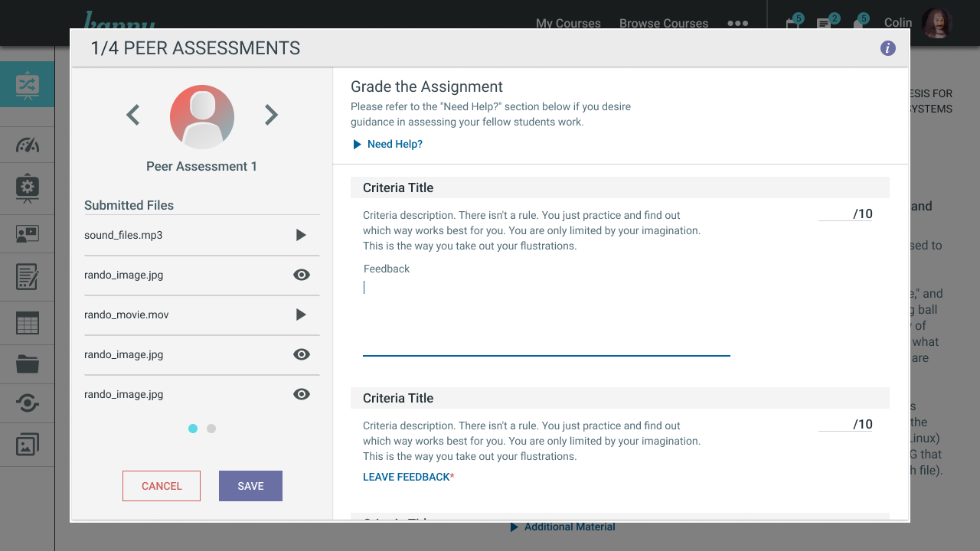Viewport: 980px width, 551px height.
Task: Open the dashboard gauge icon in the sidebar
Action: point(27,145)
